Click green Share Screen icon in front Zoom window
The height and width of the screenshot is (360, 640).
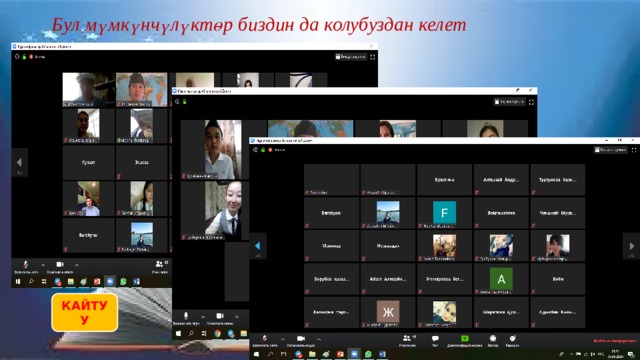point(464,338)
